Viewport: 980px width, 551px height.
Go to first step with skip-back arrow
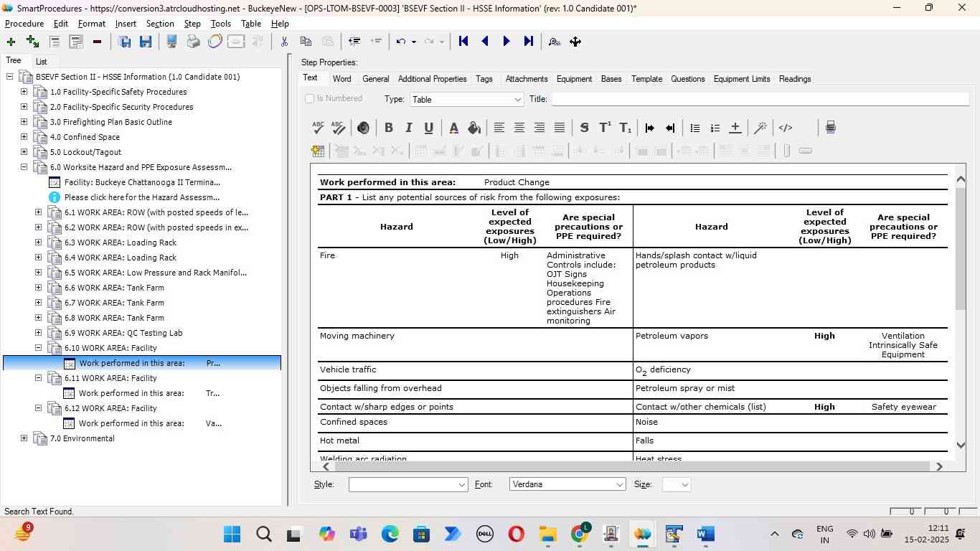click(463, 42)
